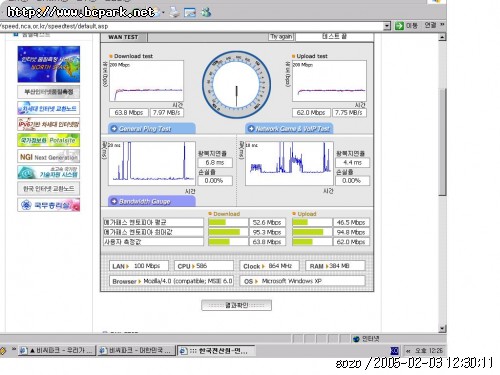Image resolution: width=500 pixels, height=375 pixels.
Task: Click the vertical scrollbar thumb
Action: click(442, 142)
